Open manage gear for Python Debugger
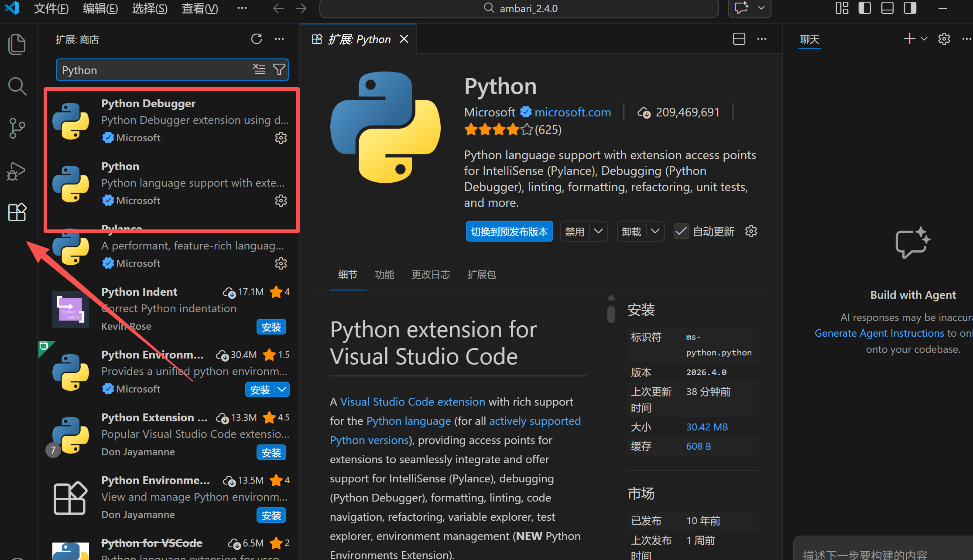The image size is (973, 560). [x=281, y=138]
